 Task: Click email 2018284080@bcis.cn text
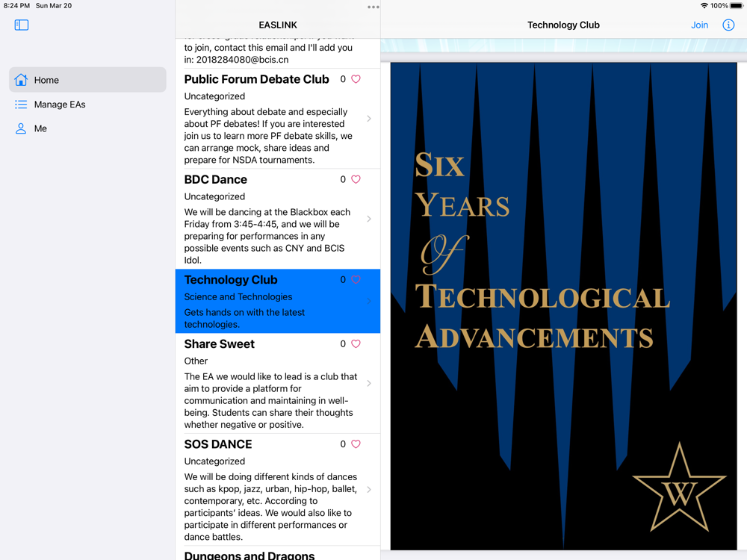(243, 60)
